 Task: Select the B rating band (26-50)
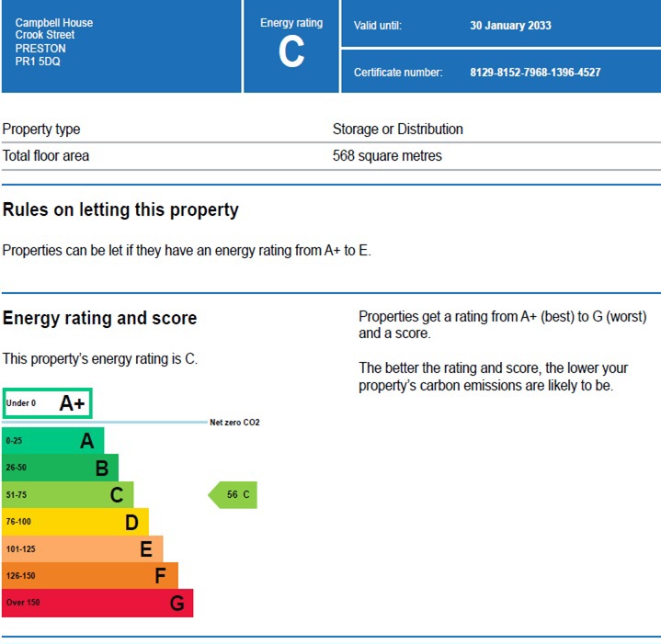click(60, 468)
